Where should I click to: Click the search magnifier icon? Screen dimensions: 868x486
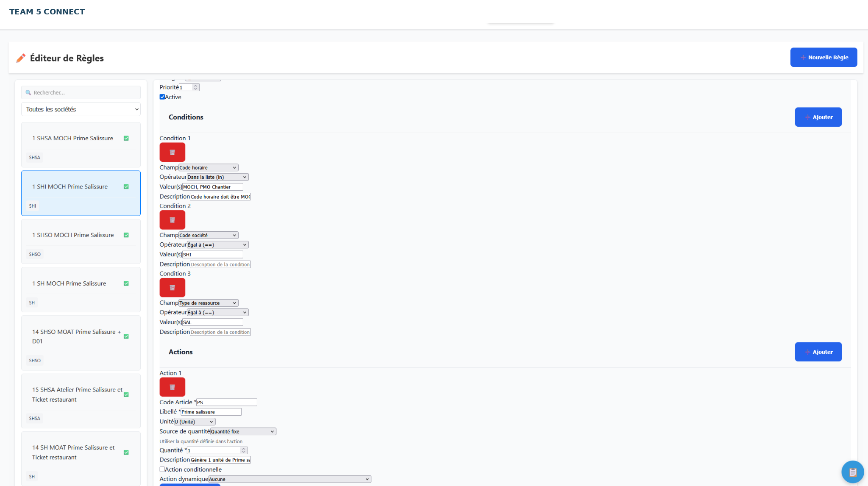[x=28, y=92]
